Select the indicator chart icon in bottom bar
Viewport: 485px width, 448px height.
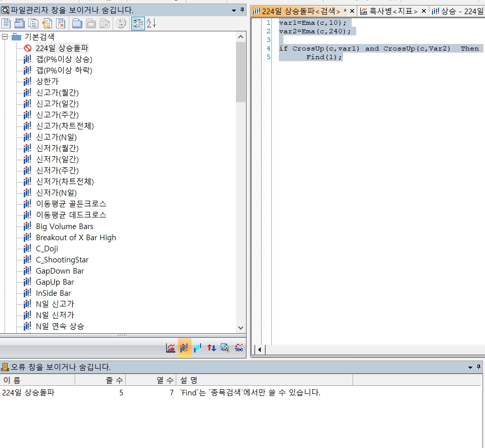tap(171, 348)
